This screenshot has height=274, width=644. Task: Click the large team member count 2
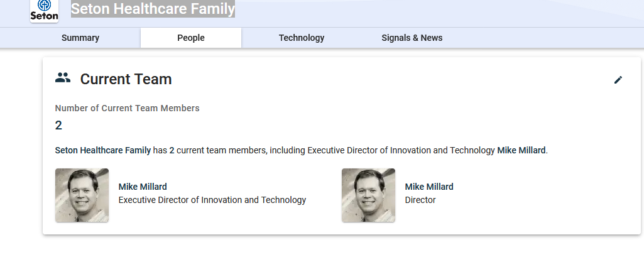tap(58, 125)
